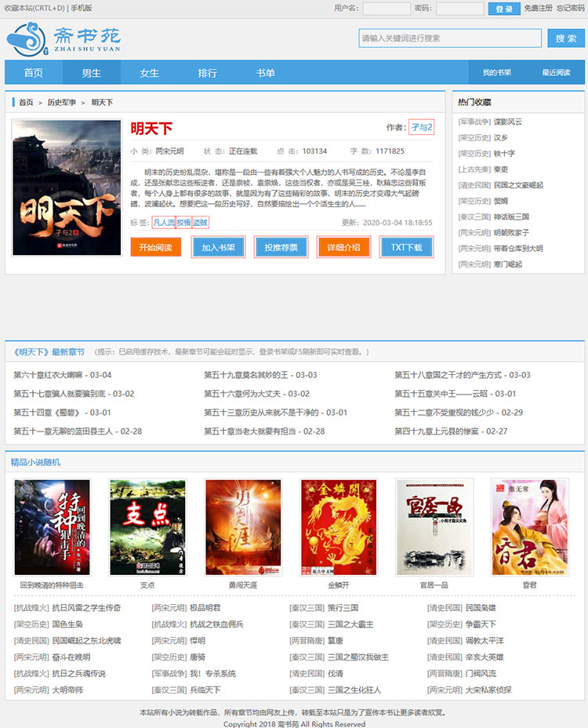Image resolution: width=588 pixels, height=728 pixels.
Task: Open chapter 第五十八章国之干才的产生方式
Action: [x=448, y=375]
